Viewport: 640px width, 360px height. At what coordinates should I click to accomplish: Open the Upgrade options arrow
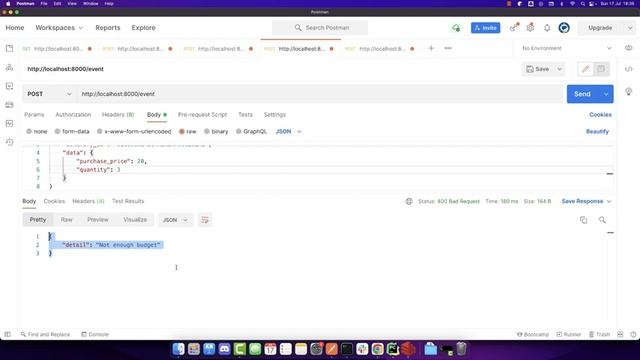pyautogui.click(x=630, y=28)
